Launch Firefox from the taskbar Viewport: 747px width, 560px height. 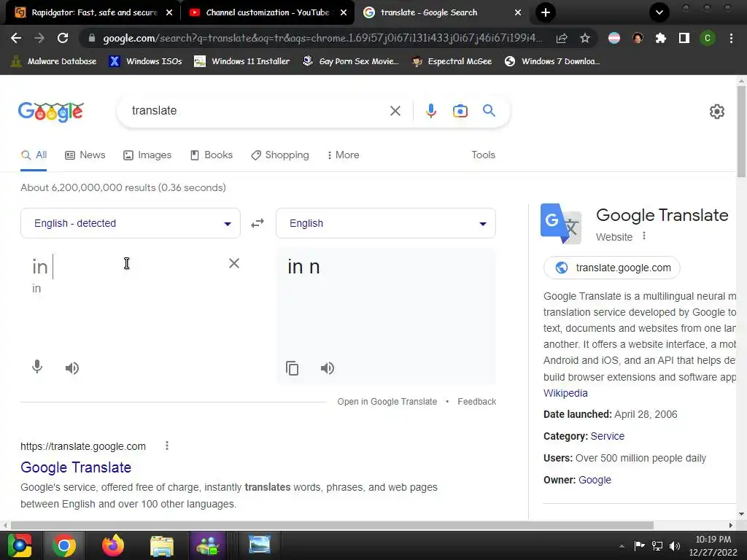coord(113,545)
